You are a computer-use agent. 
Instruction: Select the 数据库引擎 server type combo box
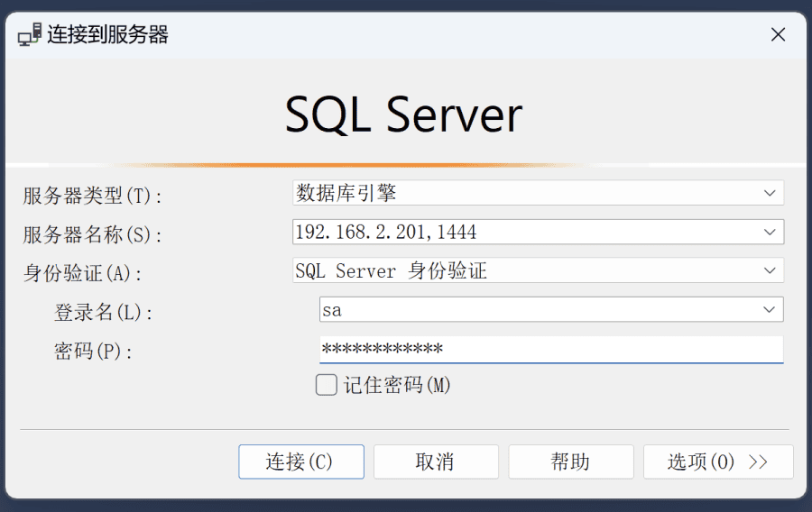coord(538,193)
